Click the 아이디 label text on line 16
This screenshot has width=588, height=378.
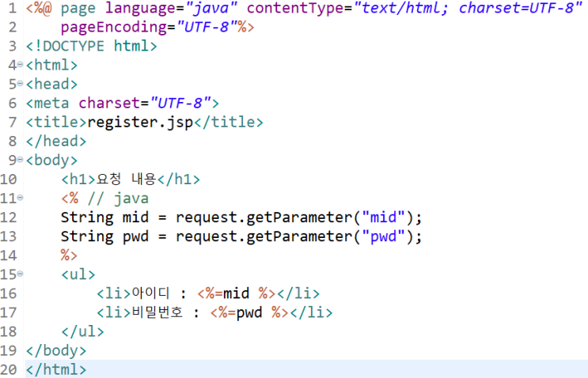150,293
